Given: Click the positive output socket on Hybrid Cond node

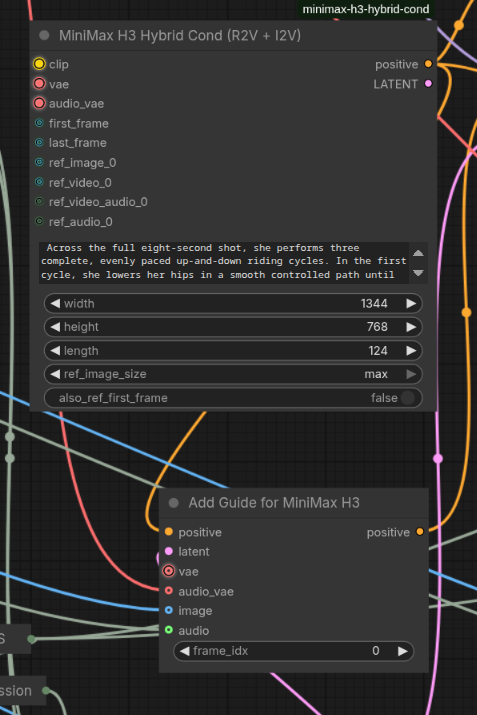Looking at the screenshot, I should (428, 64).
